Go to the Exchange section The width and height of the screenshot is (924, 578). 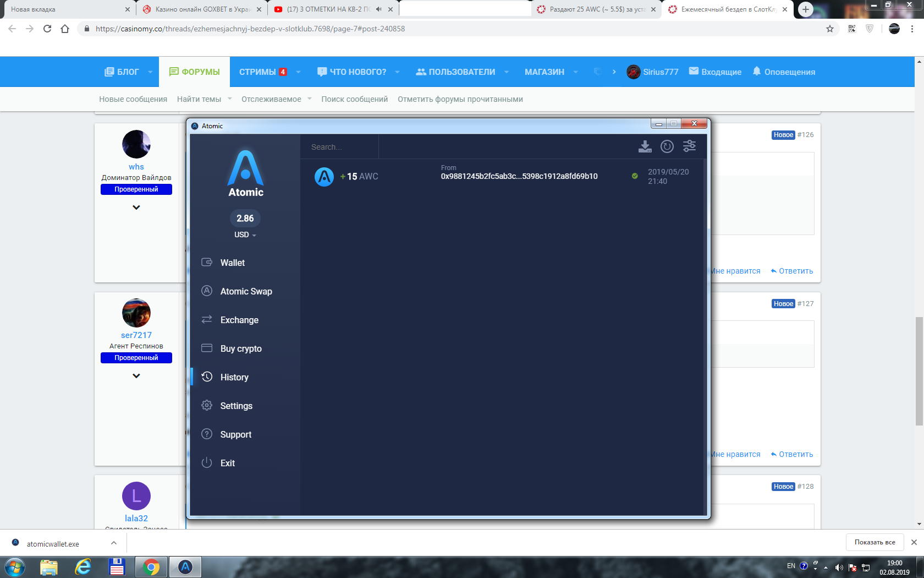pyautogui.click(x=239, y=320)
